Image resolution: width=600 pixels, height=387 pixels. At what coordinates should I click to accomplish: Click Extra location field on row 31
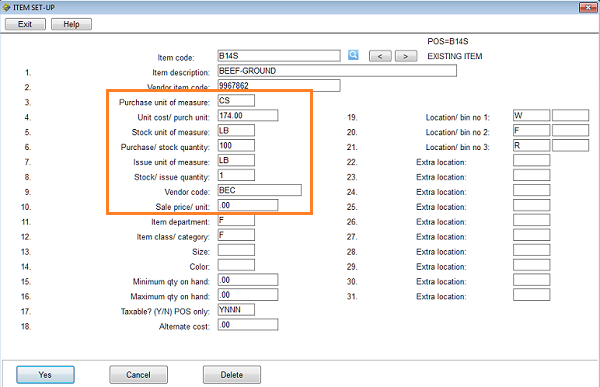click(x=532, y=295)
